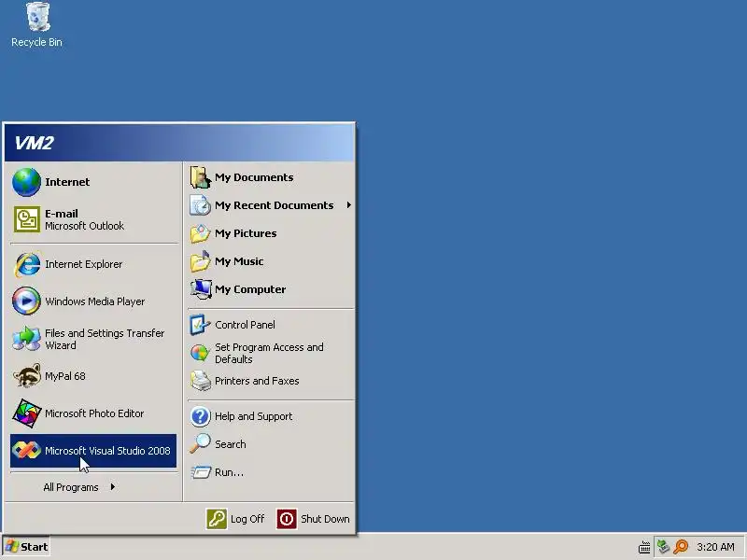Click the My Music label
Image resolution: width=747 pixels, height=560 pixels.
tap(239, 261)
